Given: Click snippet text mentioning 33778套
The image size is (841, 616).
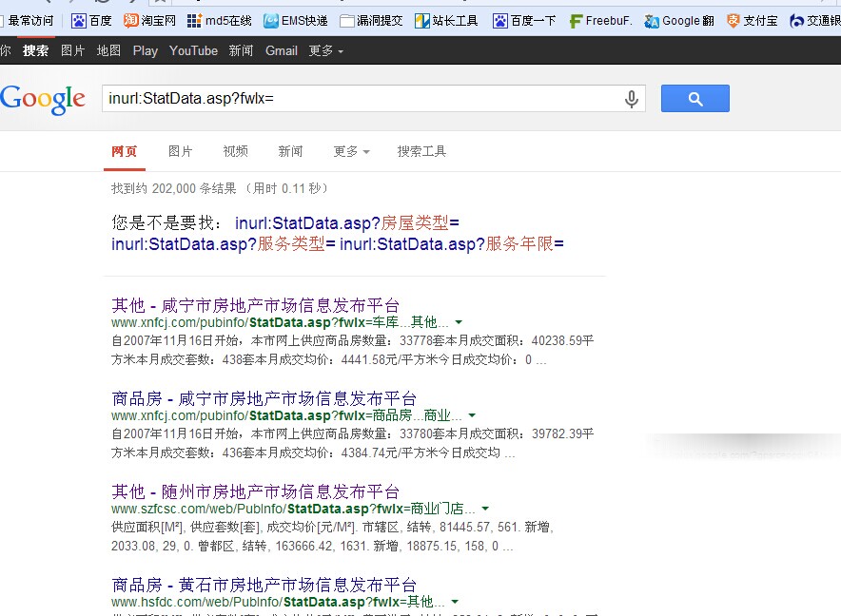Looking at the screenshot, I should 352,350.
